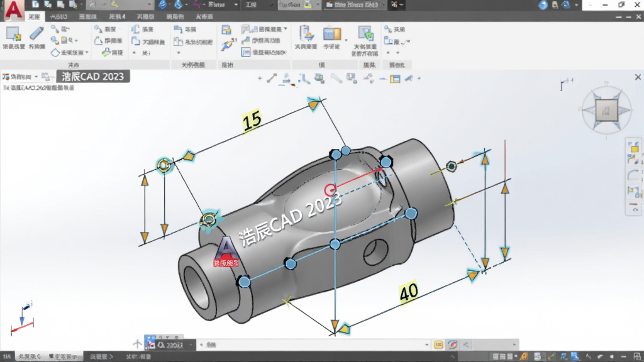This screenshot has height=362, width=644.
Task: Toggle the orange A icon in status bar
Action: [x=525, y=356]
